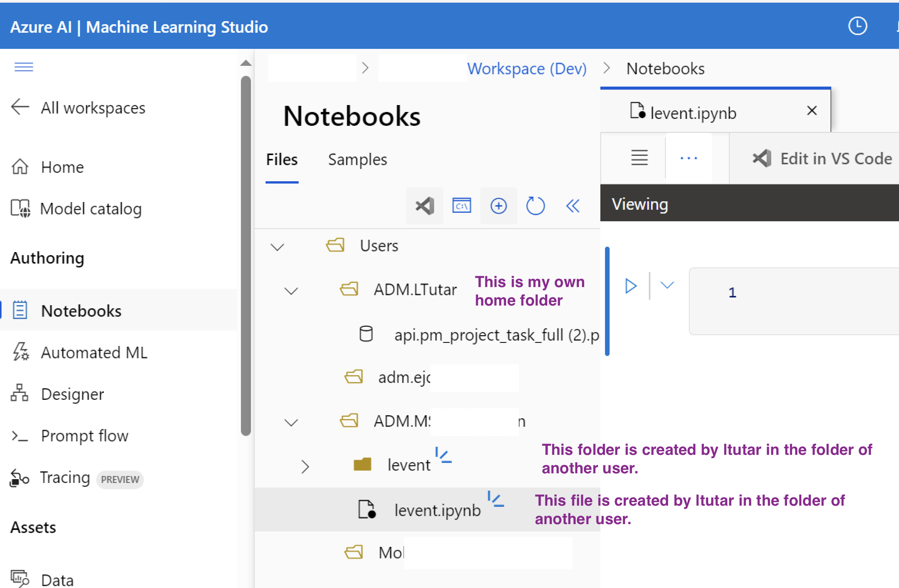This screenshot has height=588, width=899.
Task: Click the sidebar scroll up arrow
Action: (x=246, y=63)
